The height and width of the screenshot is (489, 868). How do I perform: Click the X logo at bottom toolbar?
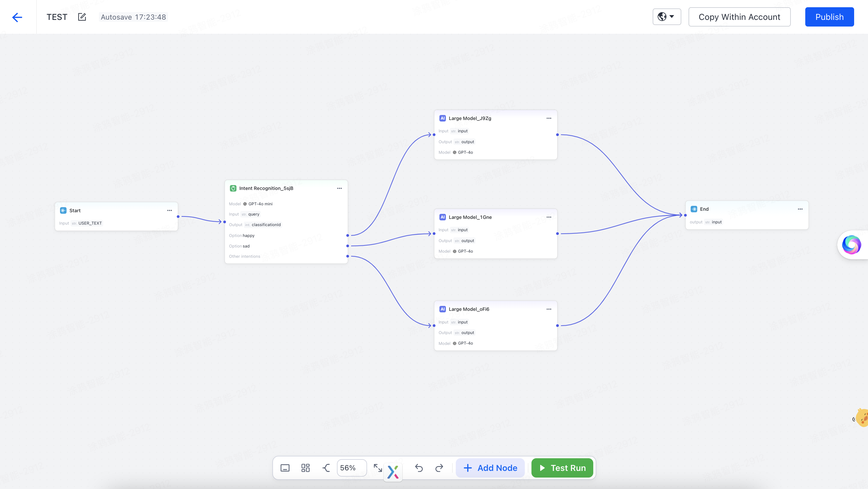(x=393, y=472)
